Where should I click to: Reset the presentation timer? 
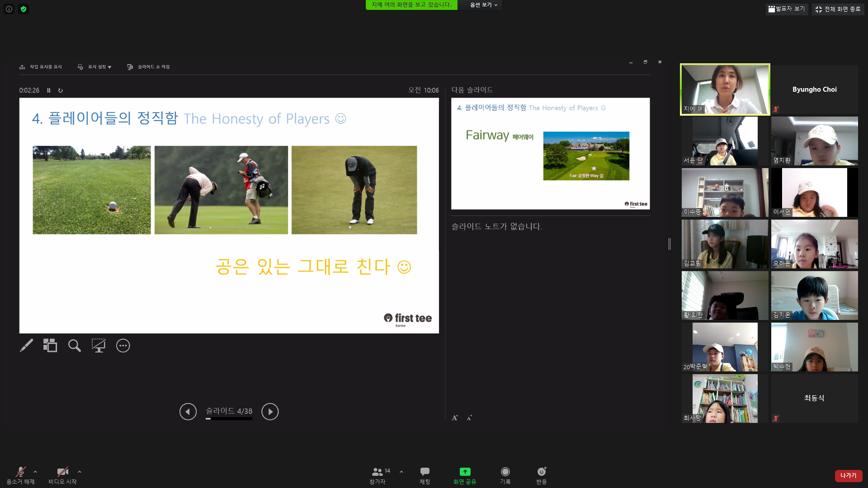coord(61,90)
